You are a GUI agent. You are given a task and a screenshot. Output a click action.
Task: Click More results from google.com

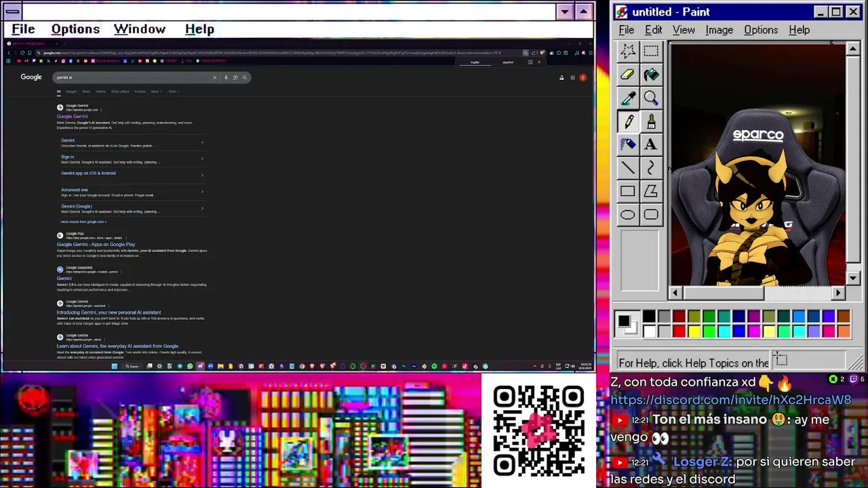pos(83,222)
